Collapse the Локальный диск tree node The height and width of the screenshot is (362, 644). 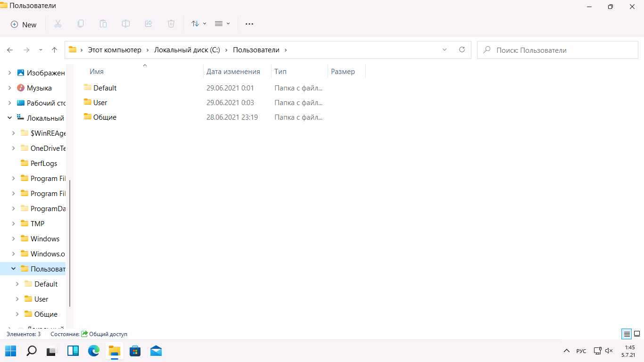pos(10,118)
